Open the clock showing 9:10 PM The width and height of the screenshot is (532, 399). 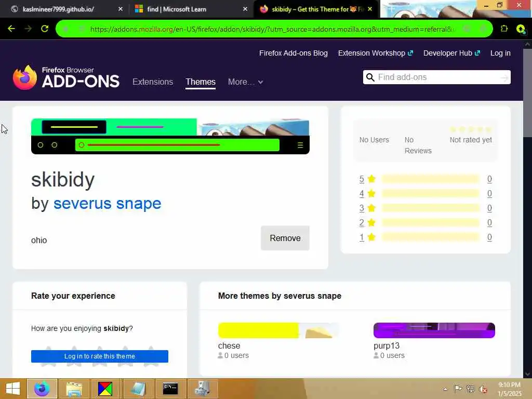pyautogui.click(x=510, y=389)
